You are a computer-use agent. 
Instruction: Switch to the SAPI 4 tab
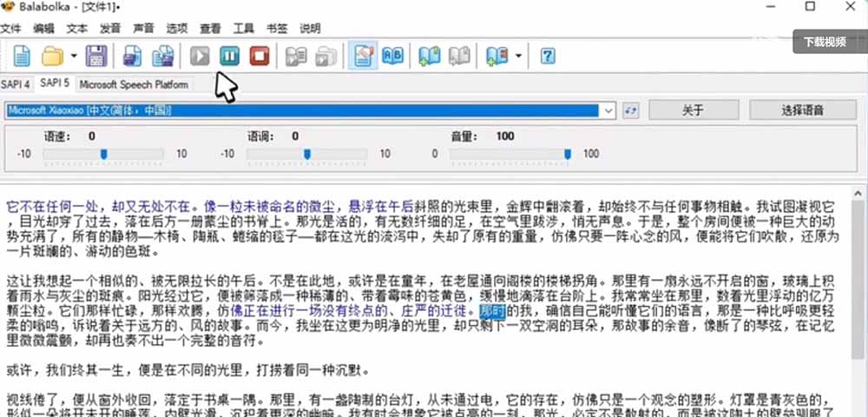coord(15,85)
